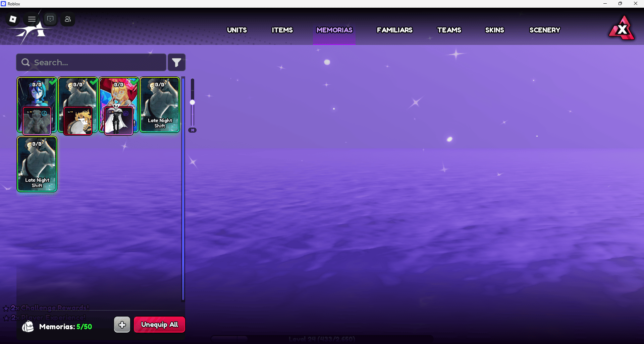Click into the Search field
The height and width of the screenshot is (344, 644).
click(x=91, y=62)
